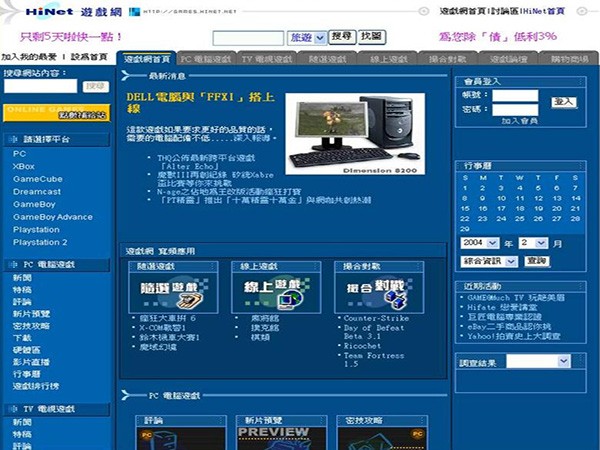Image resolution: width=600 pixels, height=450 pixels.
Task: Open the 討論區 top link
Action: (x=506, y=11)
